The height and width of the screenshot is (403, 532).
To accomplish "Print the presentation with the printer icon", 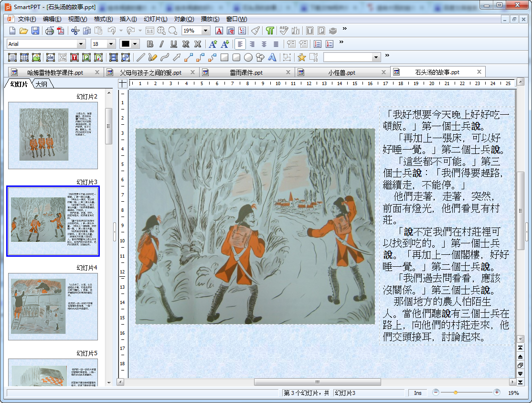I will 50,31.
